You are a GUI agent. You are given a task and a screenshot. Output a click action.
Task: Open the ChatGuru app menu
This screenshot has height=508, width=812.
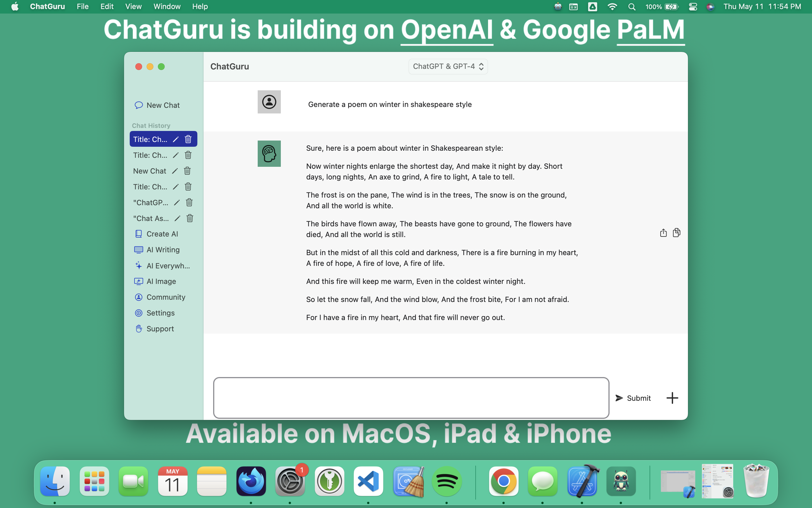(47, 6)
